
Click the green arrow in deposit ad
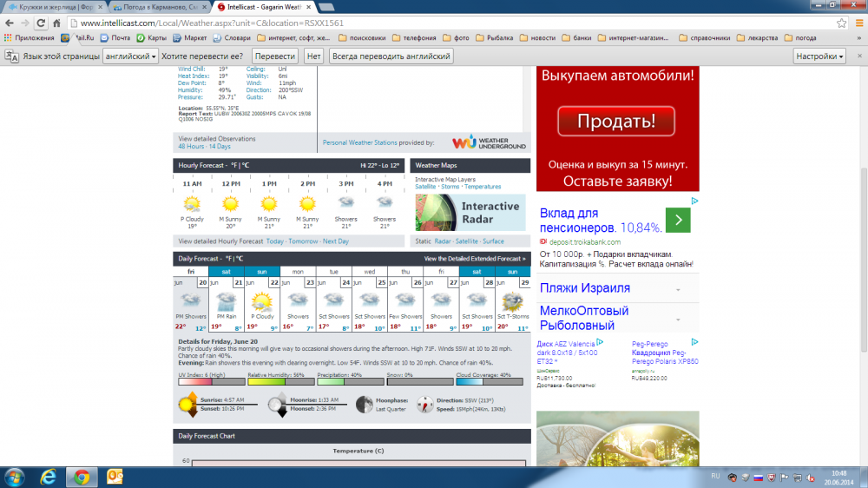(678, 221)
